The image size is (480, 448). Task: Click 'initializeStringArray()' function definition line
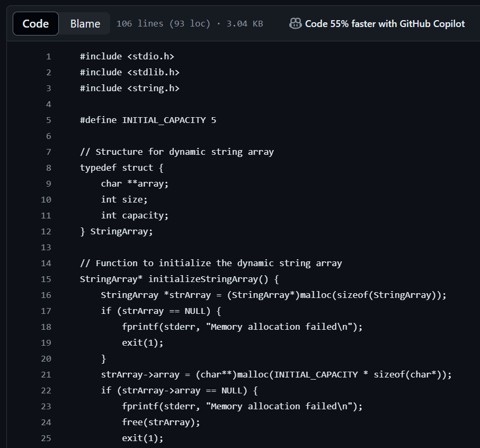[x=180, y=279]
